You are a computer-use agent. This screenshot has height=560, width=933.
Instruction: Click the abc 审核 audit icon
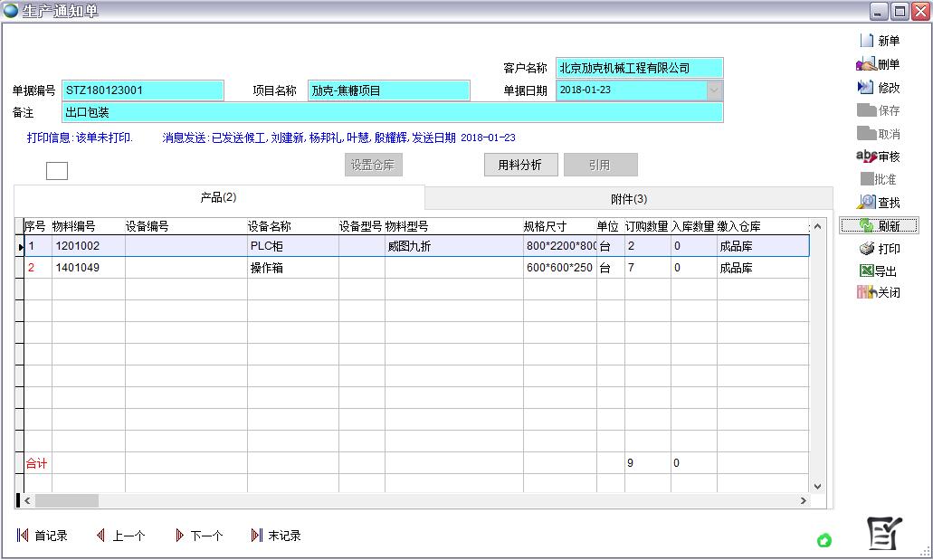click(876, 157)
